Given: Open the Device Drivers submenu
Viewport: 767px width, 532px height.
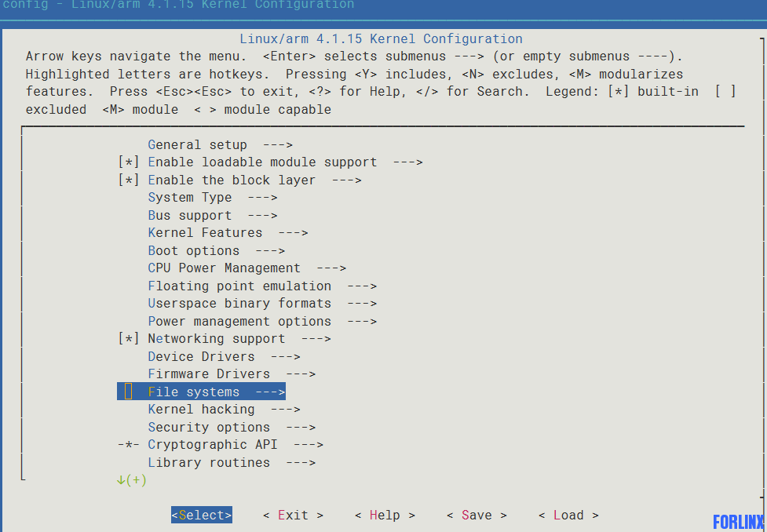Looking at the screenshot, I should pos(224,356).
